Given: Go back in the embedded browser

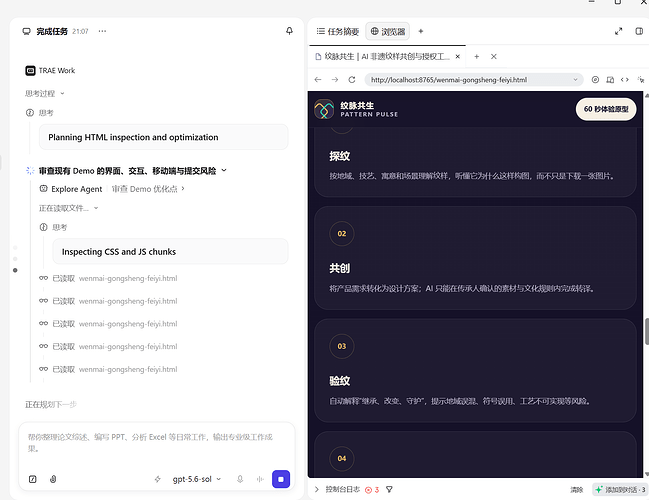Looking at the screenshot, I should [318, 79].
